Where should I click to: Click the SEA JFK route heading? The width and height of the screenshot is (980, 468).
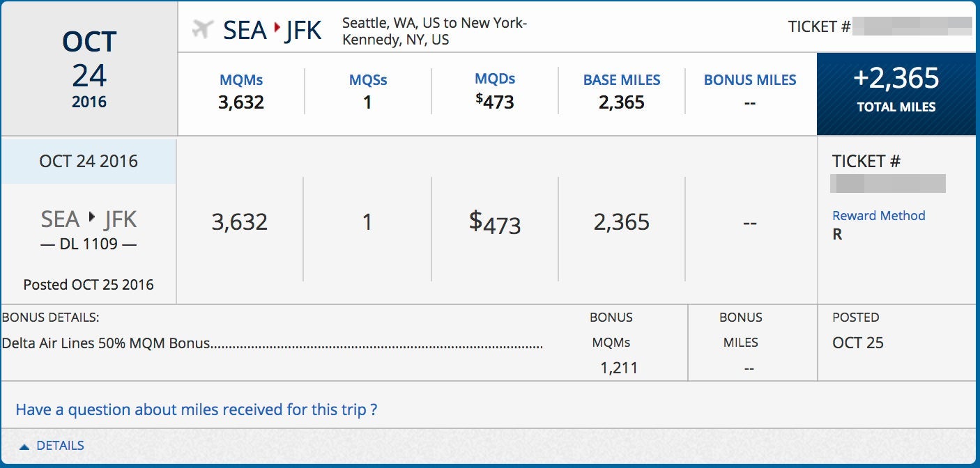tap(273, 30)
